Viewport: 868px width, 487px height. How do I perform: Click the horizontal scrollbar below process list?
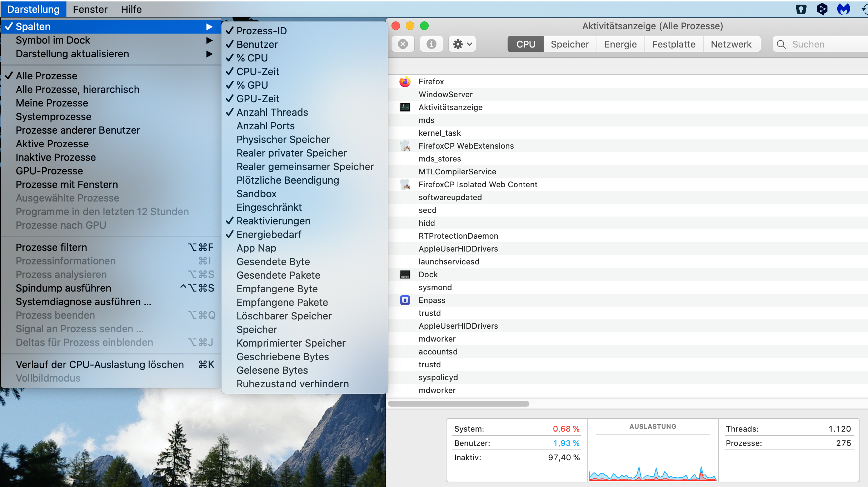(458, 404)
